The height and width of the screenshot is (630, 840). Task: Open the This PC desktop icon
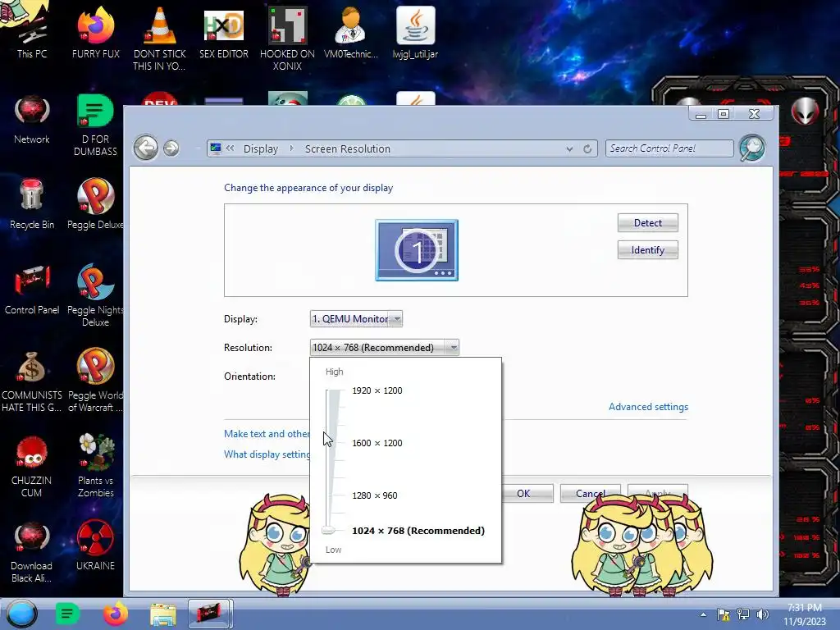tap(32, 32)
